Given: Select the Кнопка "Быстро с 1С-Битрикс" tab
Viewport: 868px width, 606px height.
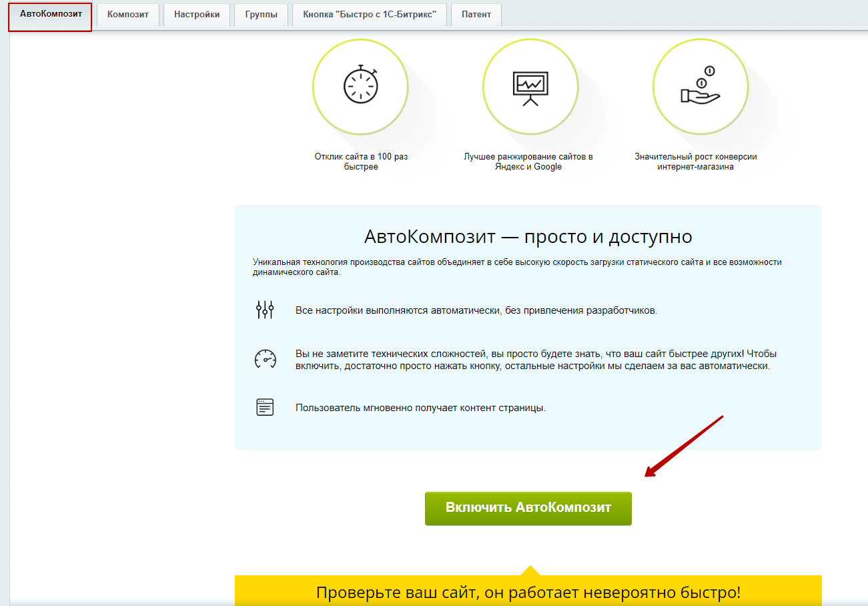Looking at the screenshot, I should (x=370, y=15).
